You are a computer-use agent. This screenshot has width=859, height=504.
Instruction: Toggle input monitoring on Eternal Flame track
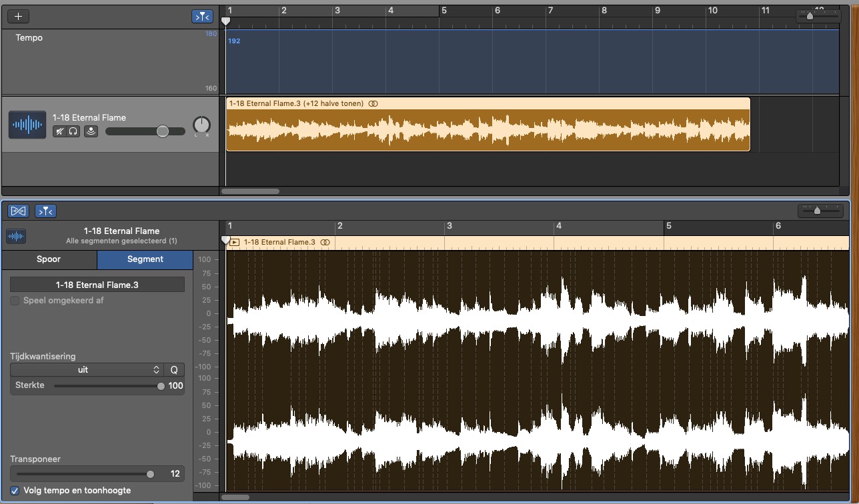(91, 131)
